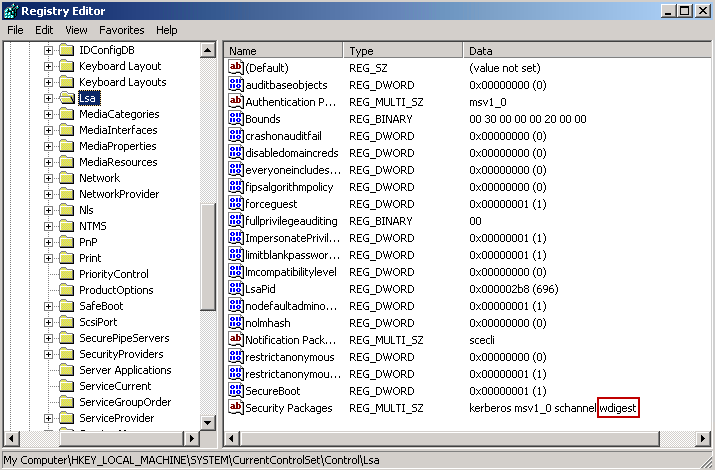This screenshot has width=715, height=470.
Task: Click the nolmhash value icon
Action: (237, 323)
